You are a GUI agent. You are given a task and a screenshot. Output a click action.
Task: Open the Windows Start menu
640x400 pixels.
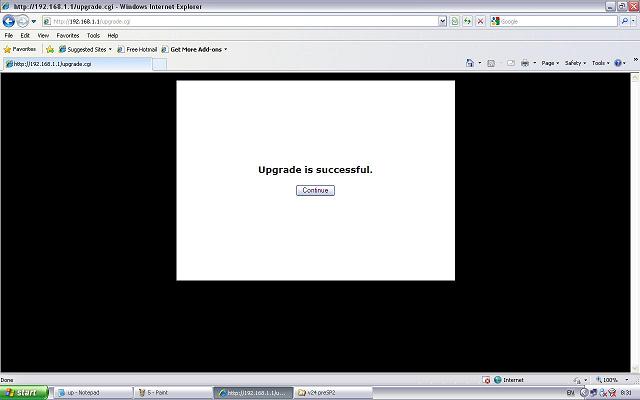pyautogui.click(x=24, y=393)
